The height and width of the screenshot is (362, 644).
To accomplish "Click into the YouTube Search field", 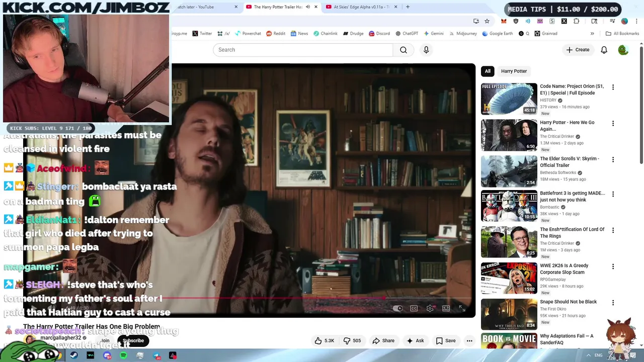I will [x=303, y=50].
